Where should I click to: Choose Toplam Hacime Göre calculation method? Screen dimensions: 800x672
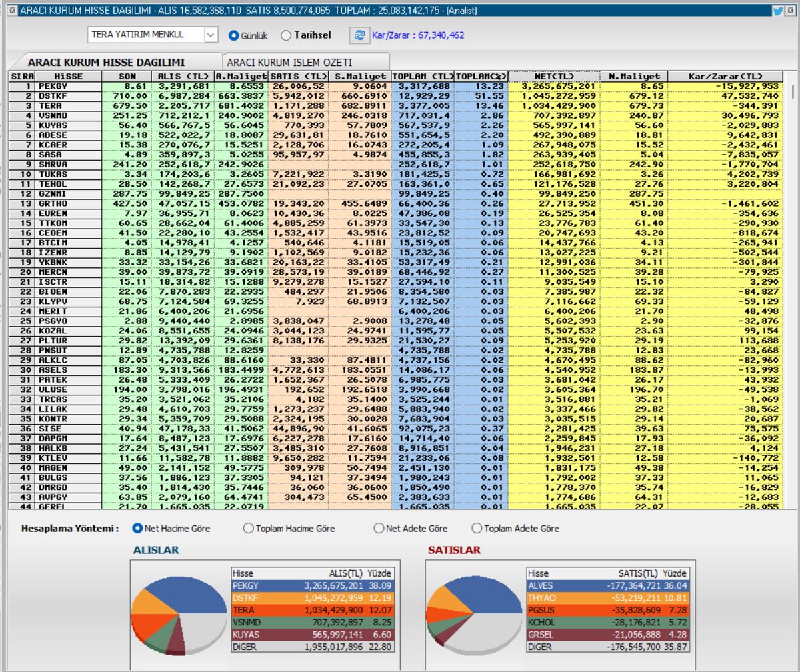289,529
